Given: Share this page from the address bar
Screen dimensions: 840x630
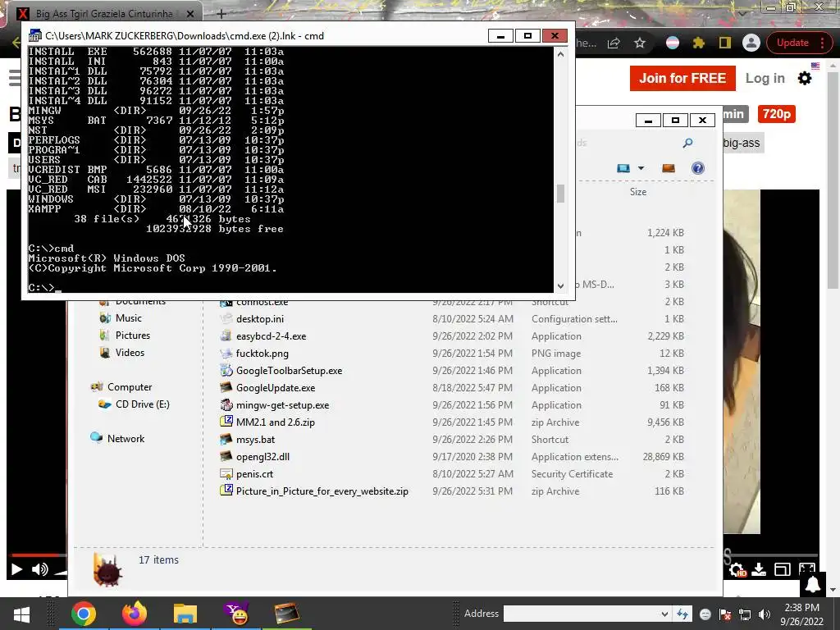Looking at the screenshot, I should click(x=614, y=43).
